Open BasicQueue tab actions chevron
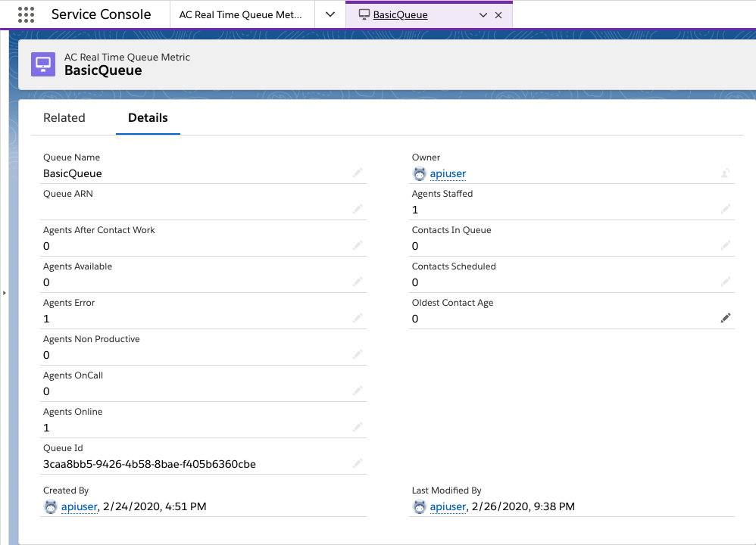This screenshot has height=545, width=756. tap(483, 15)
